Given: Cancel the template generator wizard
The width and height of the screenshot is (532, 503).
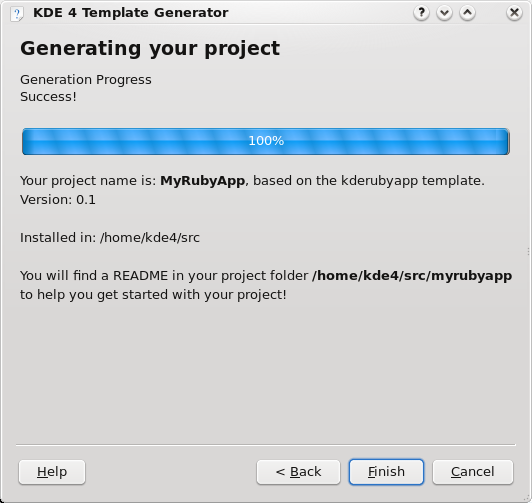Looking at the screenshot, I should point(473,472).
